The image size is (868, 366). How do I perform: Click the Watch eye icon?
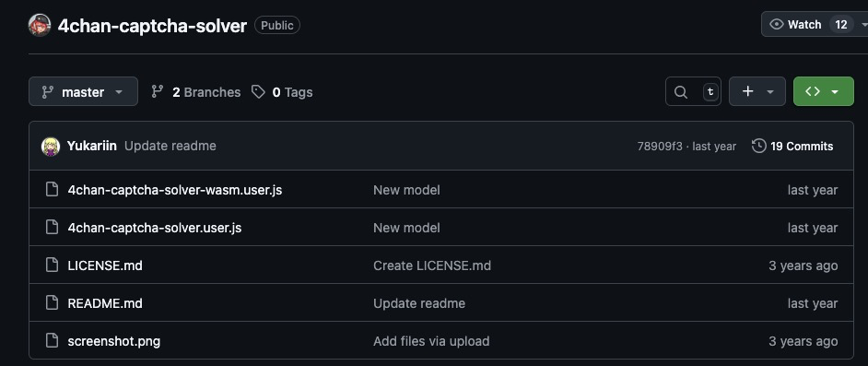tap(777, 24)
